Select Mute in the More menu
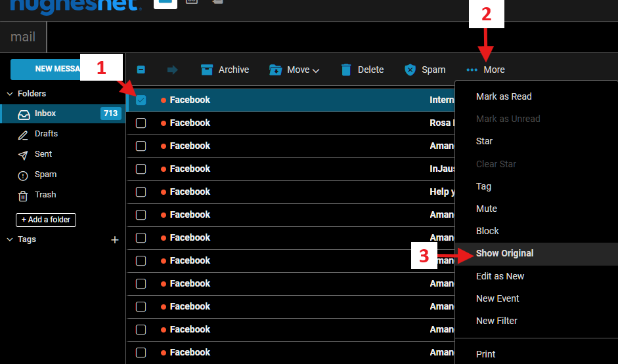Viewport: 618px width, 364px height. pyautogui.click(x=487, y=209)
